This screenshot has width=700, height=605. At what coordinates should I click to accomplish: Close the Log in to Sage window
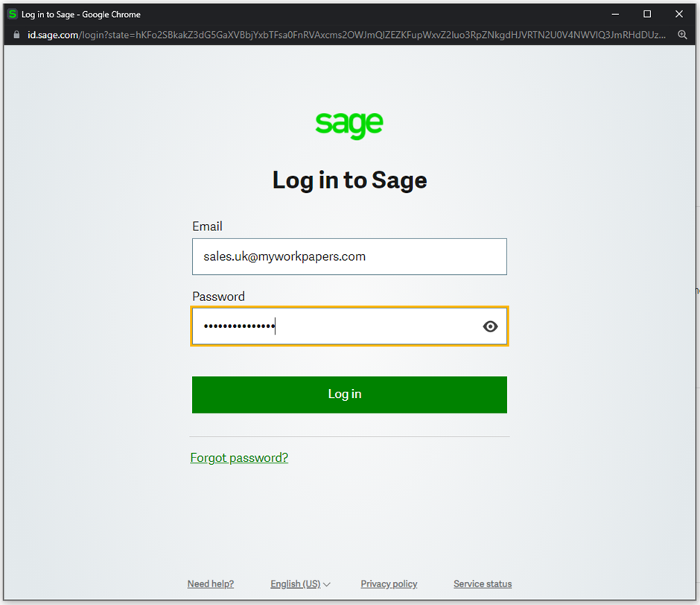click(x=679, y=14)
